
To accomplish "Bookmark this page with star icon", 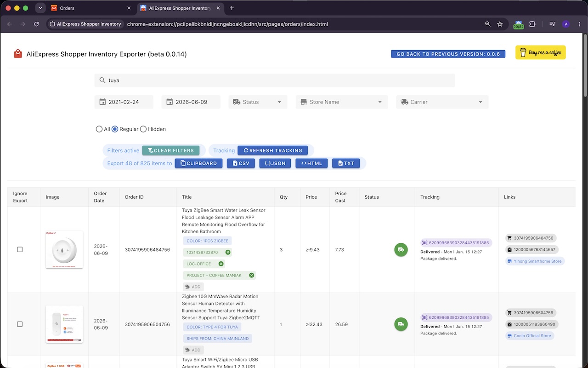I will point(500,24).
